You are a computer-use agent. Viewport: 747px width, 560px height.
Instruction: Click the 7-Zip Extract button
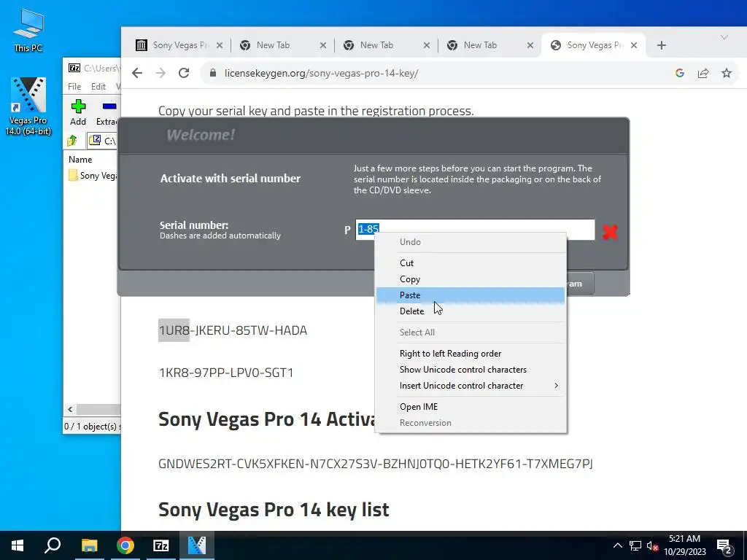pyautogui.click(x=108, y=113)
